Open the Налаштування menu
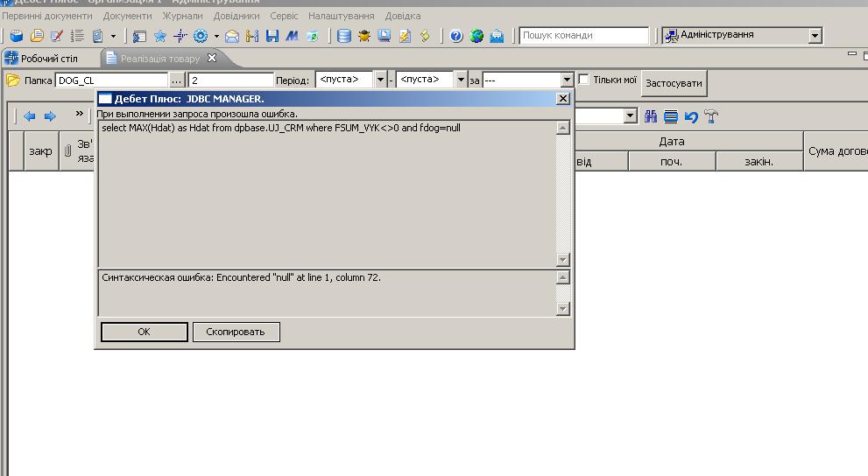868x476 pixels. [341, 16]
